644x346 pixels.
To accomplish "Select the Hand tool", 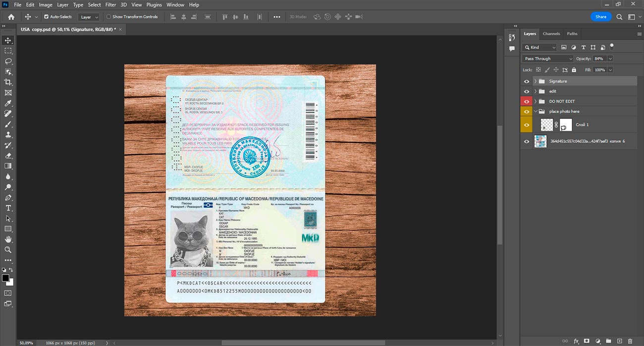I will point(8,239).
